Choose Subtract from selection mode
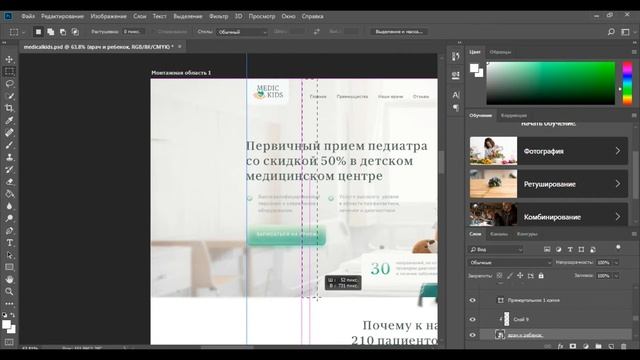This screenshot has width=640, height=360. click(x=63, y=32)
